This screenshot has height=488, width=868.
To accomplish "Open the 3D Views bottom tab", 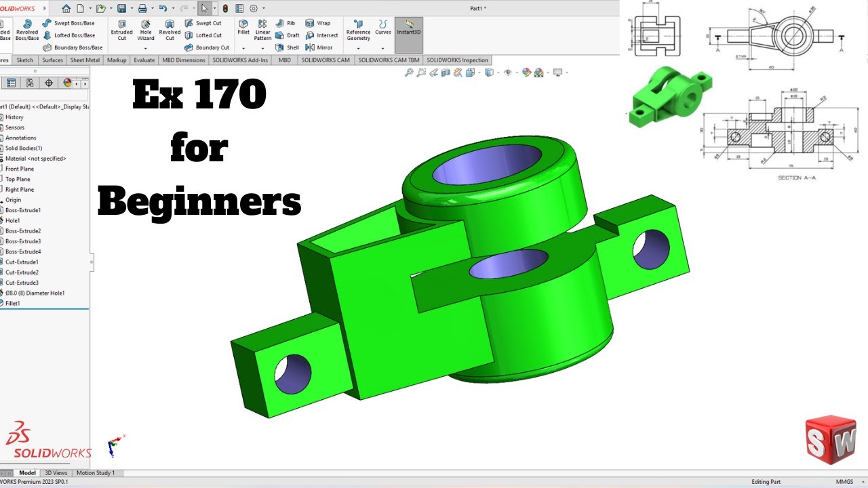I will (56, 473).
